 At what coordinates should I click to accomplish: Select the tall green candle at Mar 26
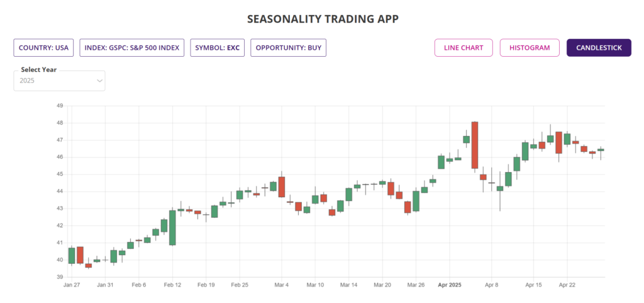416,201
